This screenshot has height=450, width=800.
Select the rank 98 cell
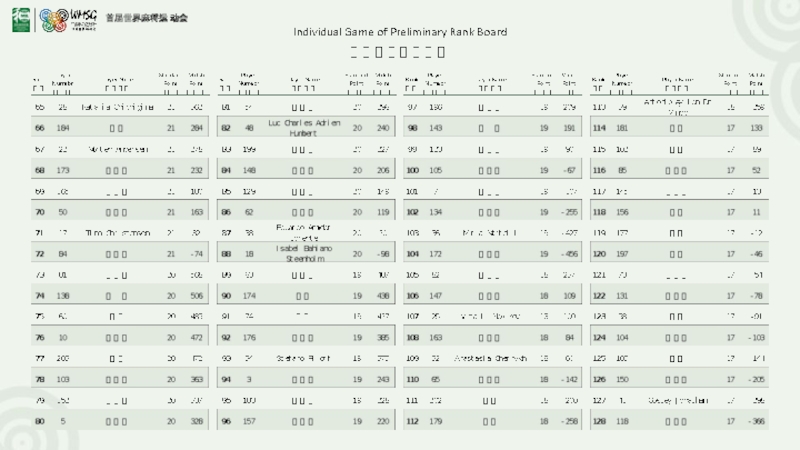pyautogui.click(x=411, y=128)
